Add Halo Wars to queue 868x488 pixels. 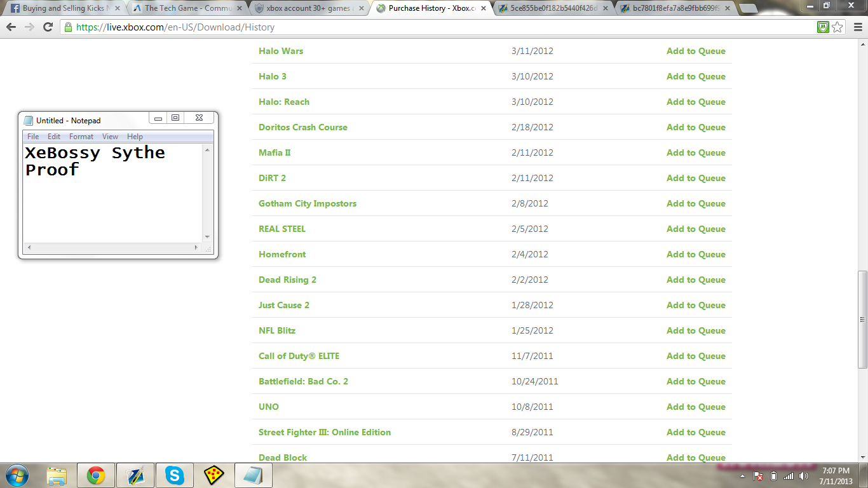tap(696, 51)
